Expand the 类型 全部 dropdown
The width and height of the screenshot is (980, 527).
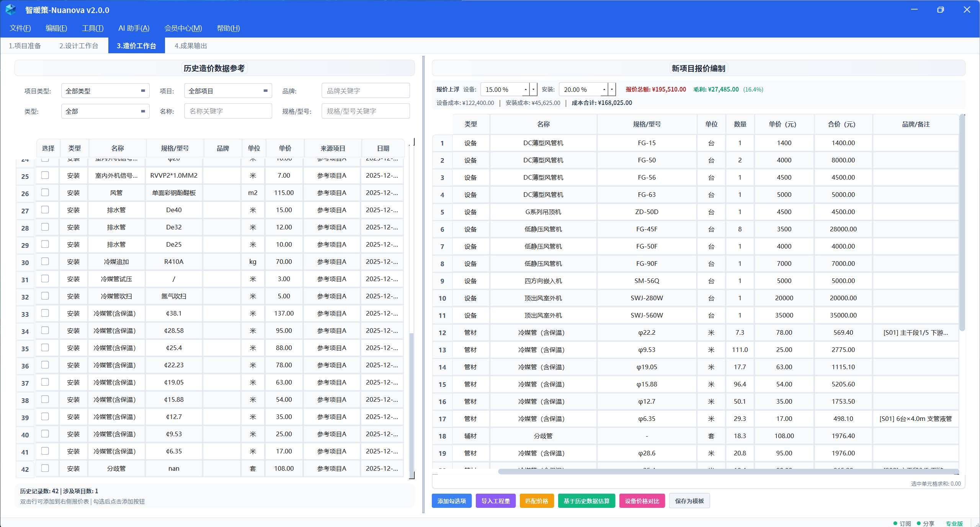pyautogui.click(x=105, y=111)
